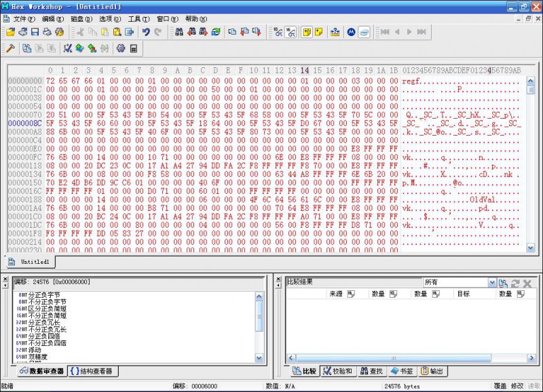This screenshot has height=392, width=543.
Task: Open the 帮助(H) menu
Action: 196,19
